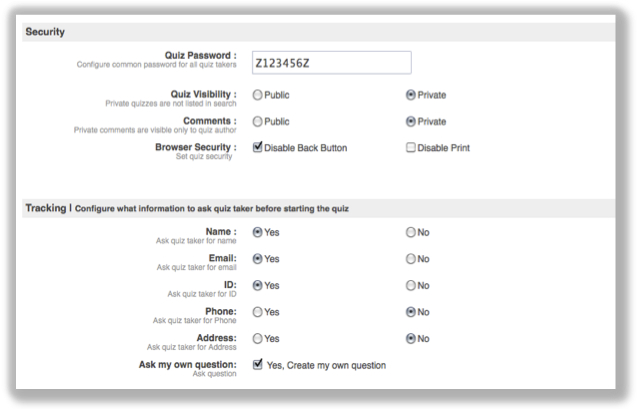Turn on Yes for asking Address
The image size is (638, 409).
point(258,338)
